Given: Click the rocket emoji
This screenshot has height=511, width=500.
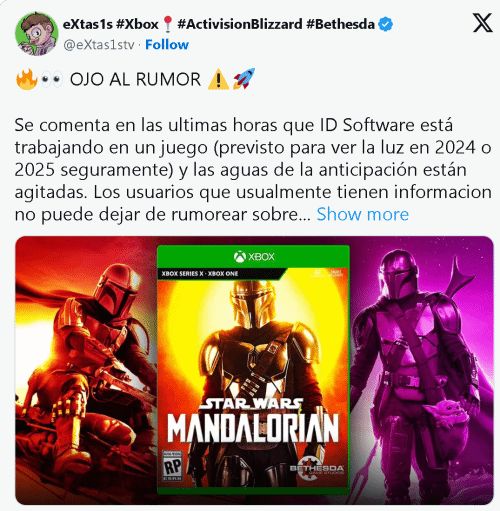Looking at the screenshot, I should click(244, 79).
